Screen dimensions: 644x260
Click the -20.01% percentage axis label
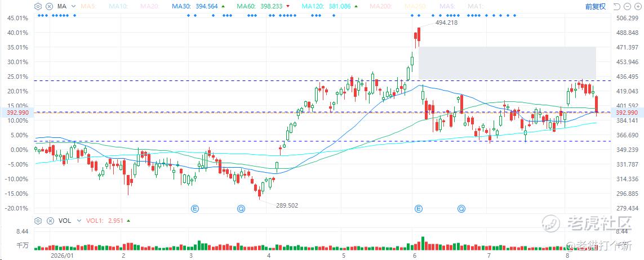(x=16, y=208)
